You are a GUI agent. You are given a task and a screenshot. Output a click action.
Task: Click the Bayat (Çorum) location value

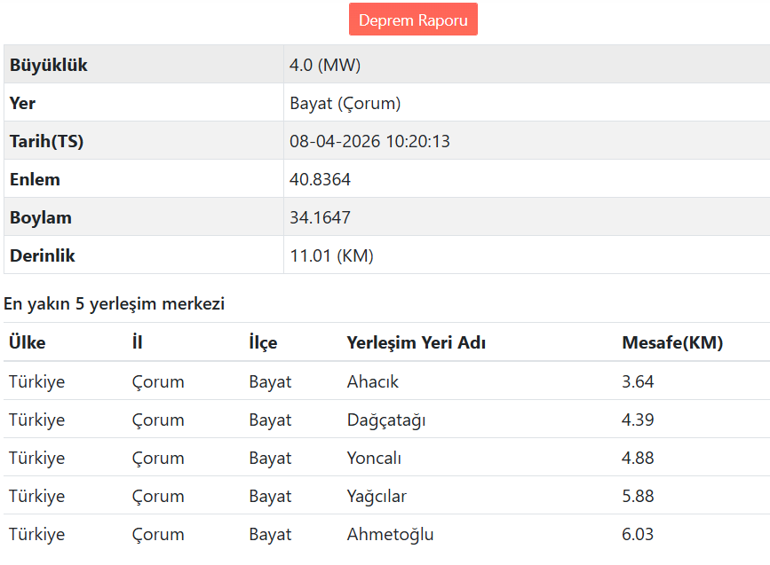(x=345, y=104)
